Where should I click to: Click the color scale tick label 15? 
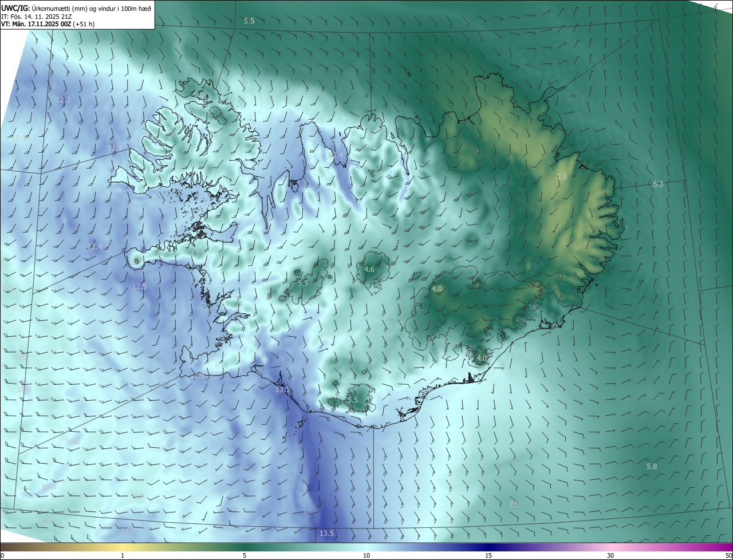(488, 555)
